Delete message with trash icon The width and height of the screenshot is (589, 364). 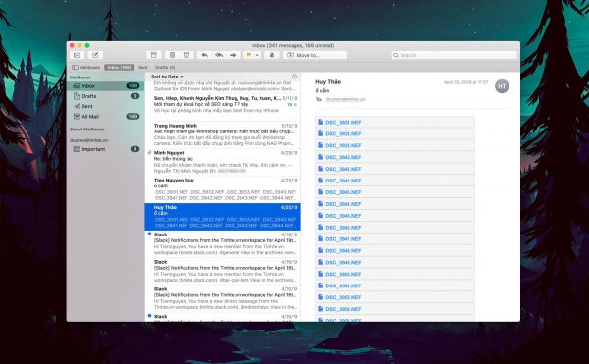coord(172,55)
